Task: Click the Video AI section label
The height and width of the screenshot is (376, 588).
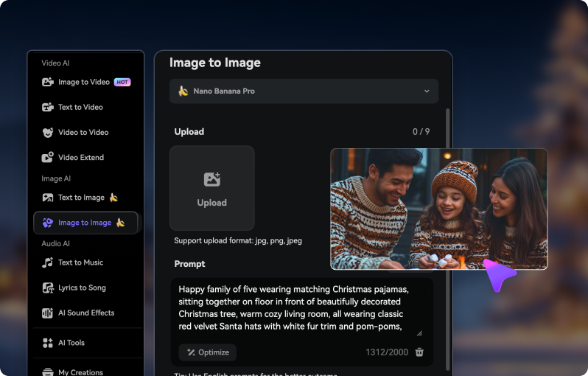Action: (x=55, y=63)
